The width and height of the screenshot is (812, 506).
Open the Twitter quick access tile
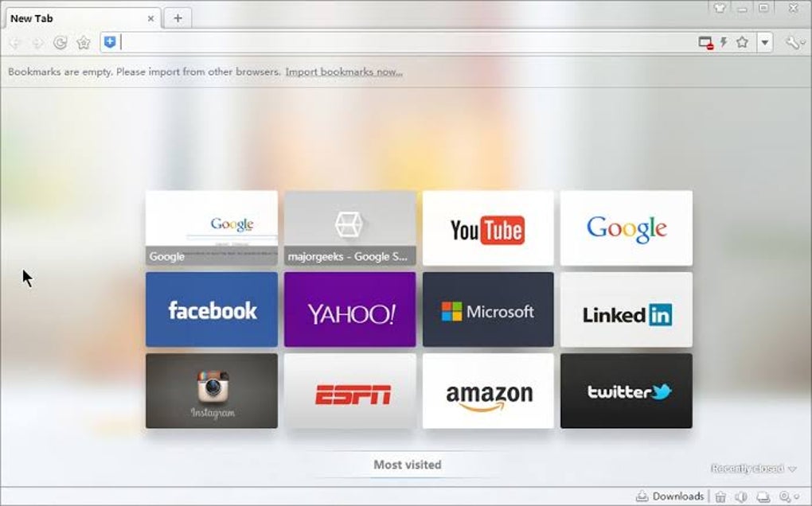click(626, 391)
